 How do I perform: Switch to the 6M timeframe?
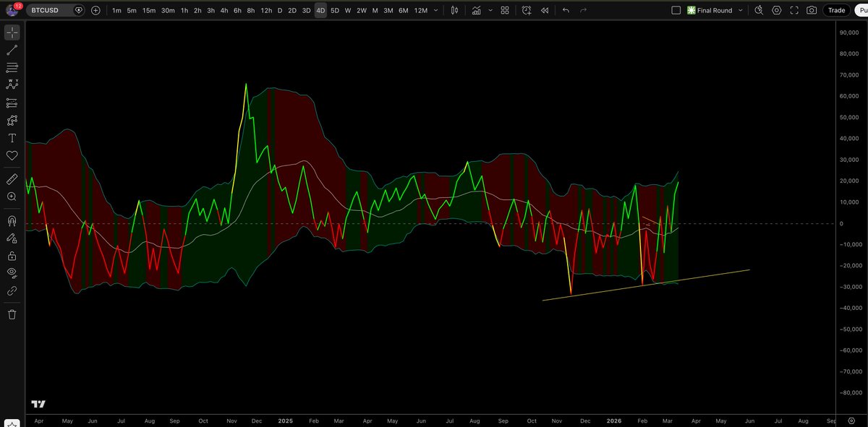[x=403, y=10]
